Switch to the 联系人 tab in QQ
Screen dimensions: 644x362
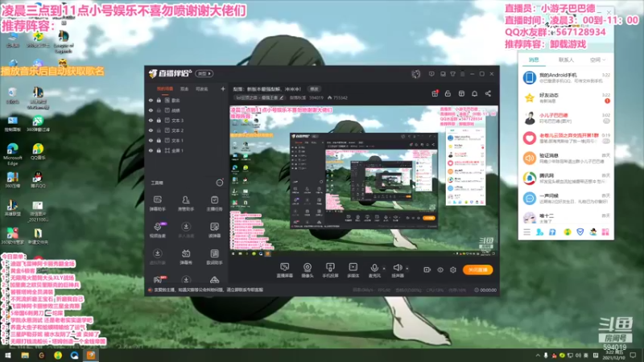pos(566,60)
